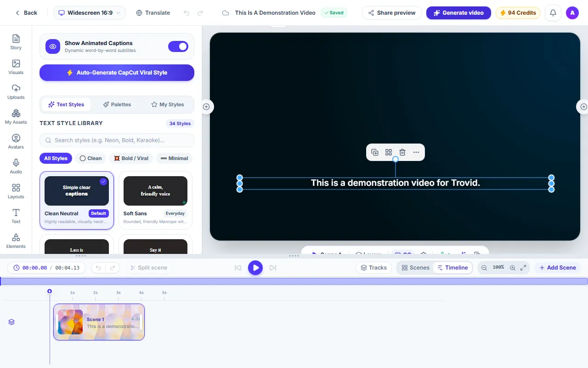Switch timeline to Scenes view
588x368 pixels.
[415, 268]
